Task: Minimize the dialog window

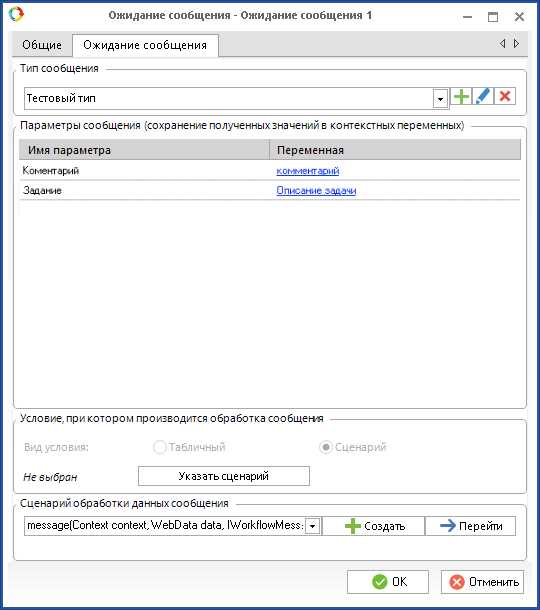Action: pos(467,17)
